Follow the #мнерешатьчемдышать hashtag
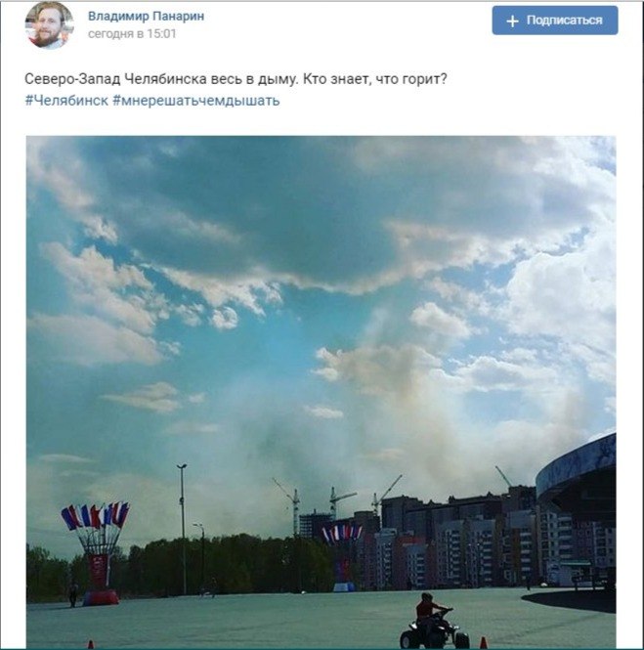 pos(196,101)
